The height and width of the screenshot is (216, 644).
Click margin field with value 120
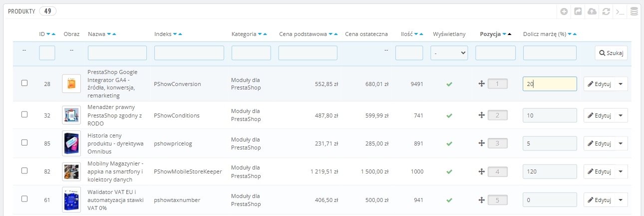tap(550, 171)
